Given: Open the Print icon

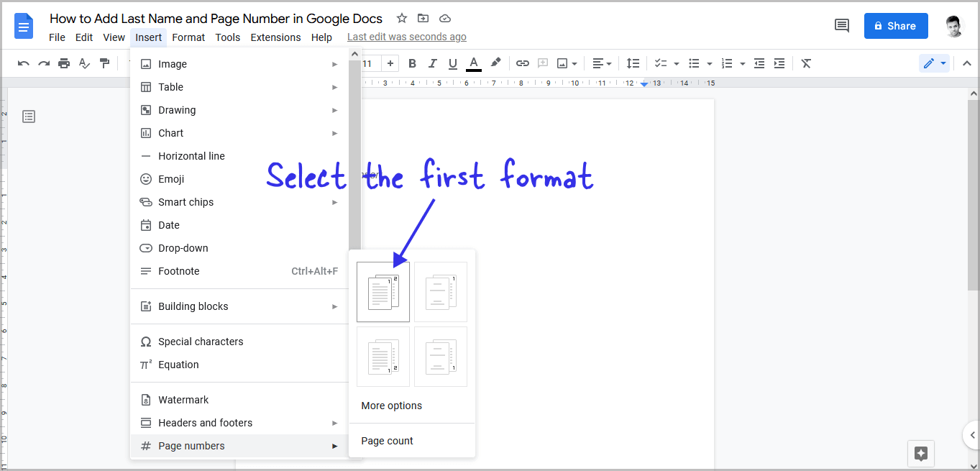Looking at the screenshot, I should [x=64, y=63].
